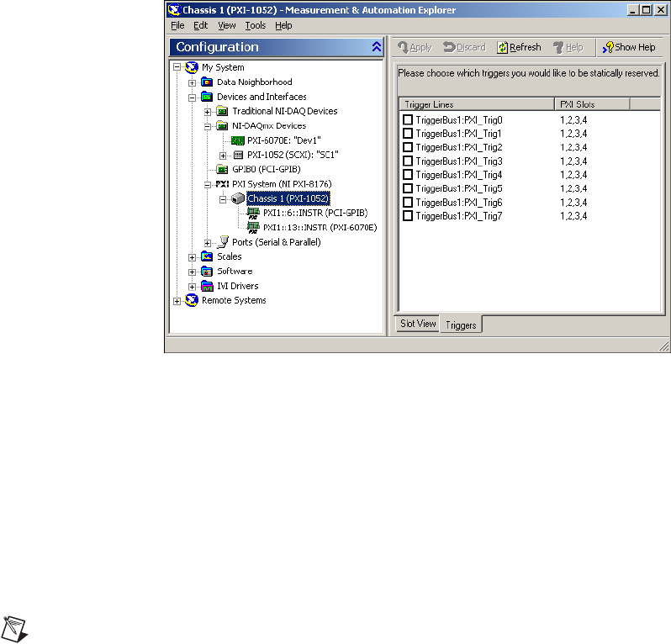Collapse the Configuration pane with double chevron

pyautogui.click(x=377, y=46)
